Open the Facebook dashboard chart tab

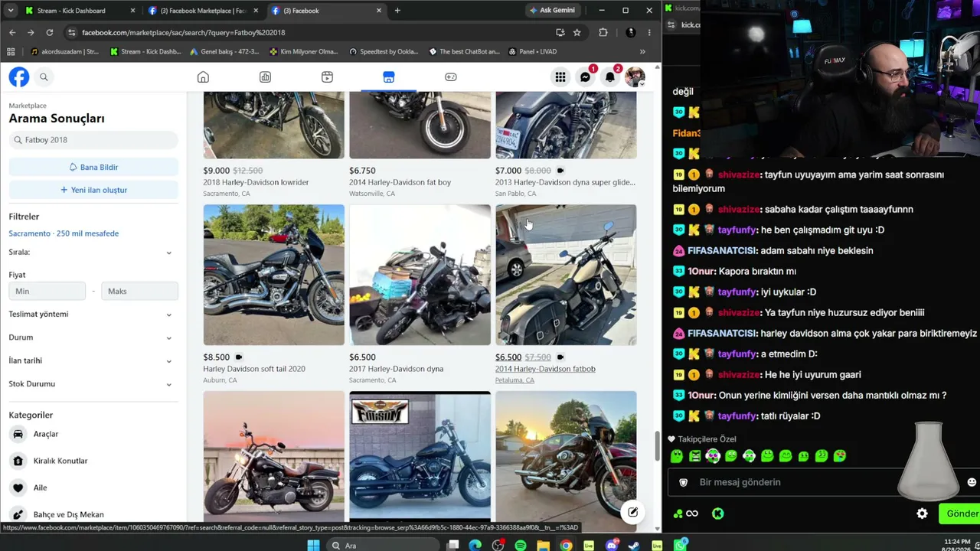265,77
